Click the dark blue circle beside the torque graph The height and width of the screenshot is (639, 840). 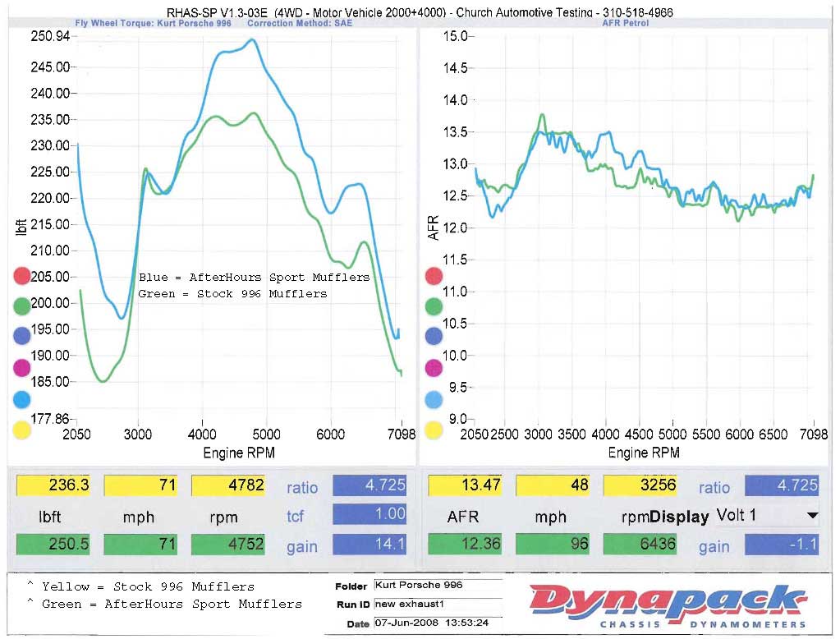tap(22, 336)
